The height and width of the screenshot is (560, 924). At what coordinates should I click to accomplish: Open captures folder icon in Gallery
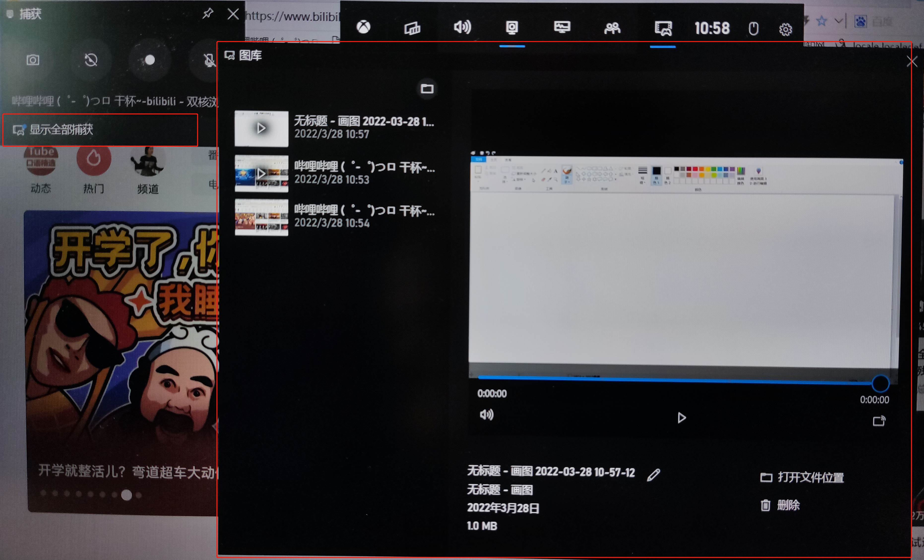pos(427,89)
